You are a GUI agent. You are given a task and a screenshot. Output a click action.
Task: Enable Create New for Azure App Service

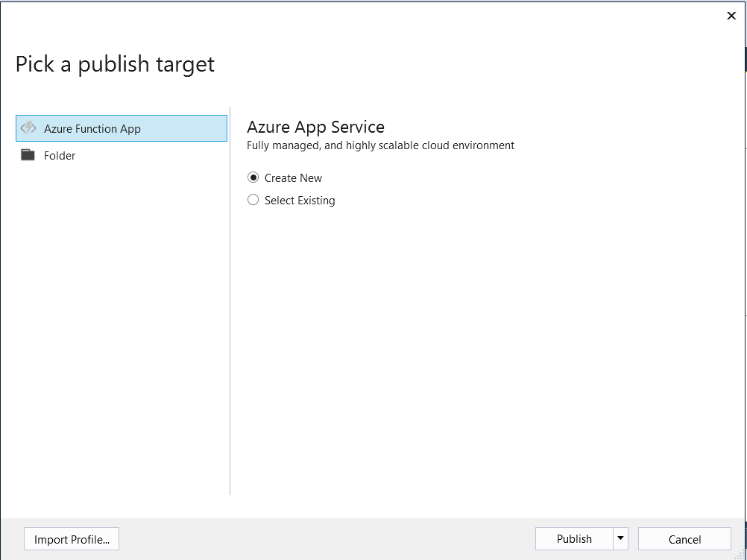[253, 177]
